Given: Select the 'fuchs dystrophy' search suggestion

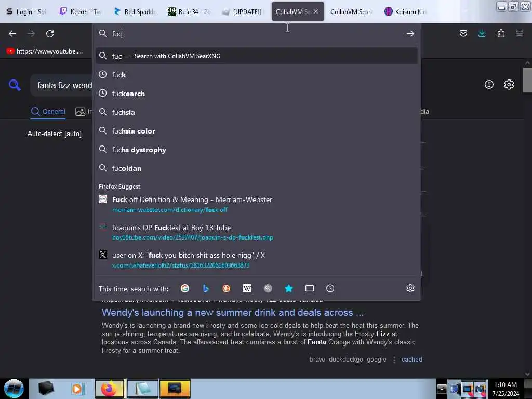Looking at the screenshot, I should (x=257, y=149).
